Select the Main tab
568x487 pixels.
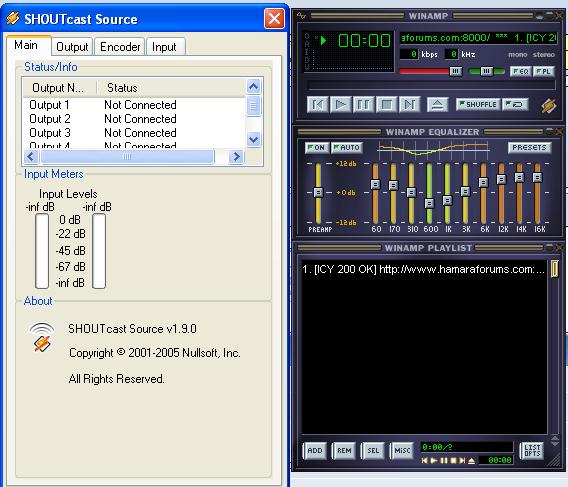(x=26, y=45)
